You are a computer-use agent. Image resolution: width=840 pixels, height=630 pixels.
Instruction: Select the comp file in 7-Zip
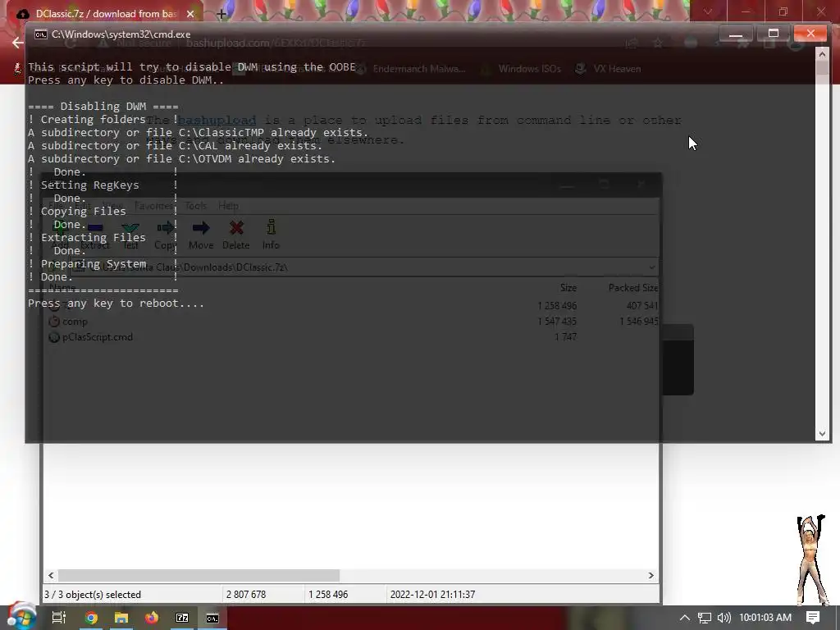(x=75, y=322)
